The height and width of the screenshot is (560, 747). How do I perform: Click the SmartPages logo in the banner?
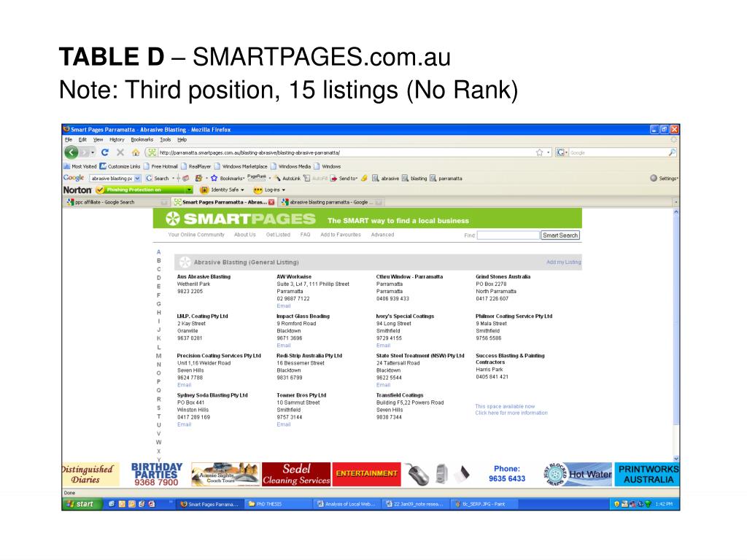click(241, 219)
